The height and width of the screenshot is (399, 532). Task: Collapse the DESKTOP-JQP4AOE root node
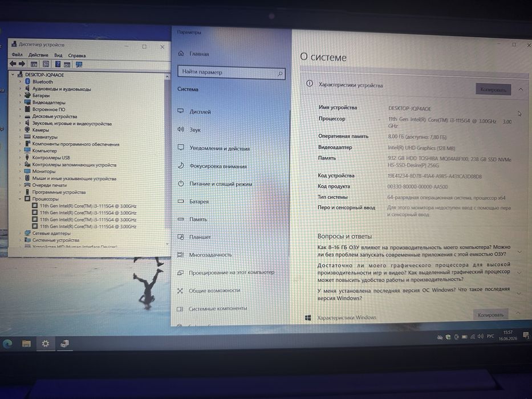point(13,74)
